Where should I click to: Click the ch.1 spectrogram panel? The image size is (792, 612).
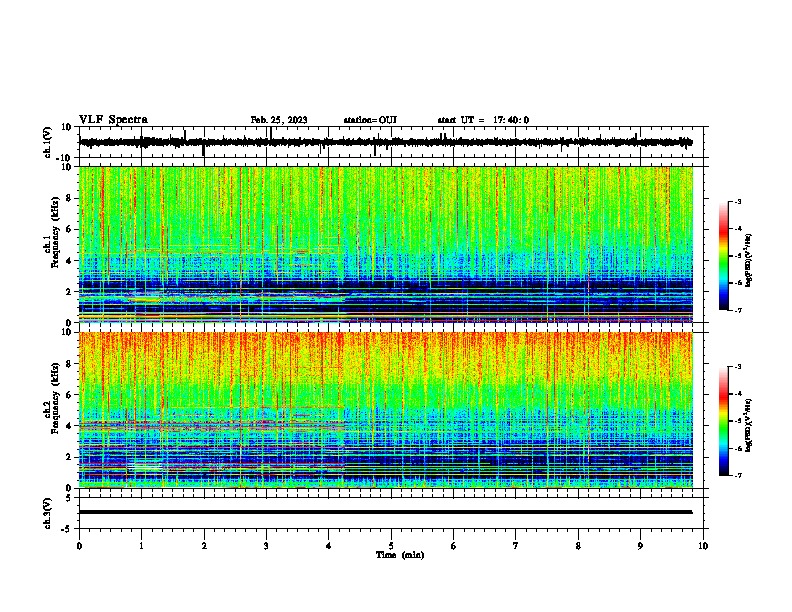point(386,244)
